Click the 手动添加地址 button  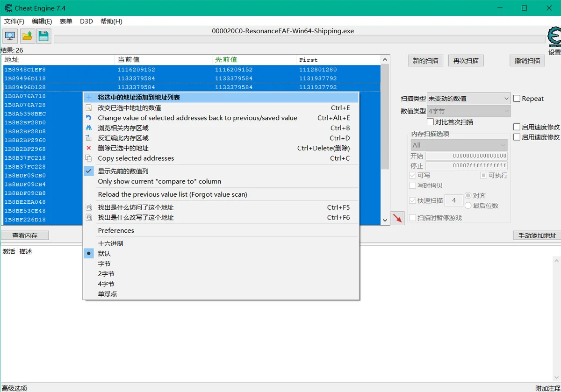pyautogui.click(x=537, y=235)
